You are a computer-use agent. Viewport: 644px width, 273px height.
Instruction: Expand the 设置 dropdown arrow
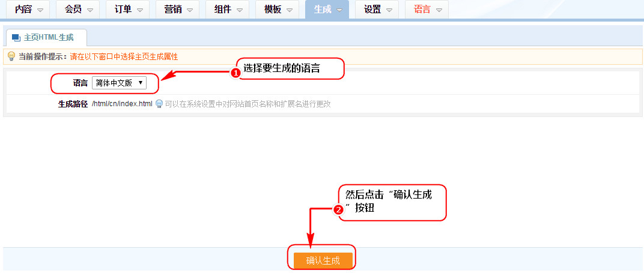[x=389, y=10]
